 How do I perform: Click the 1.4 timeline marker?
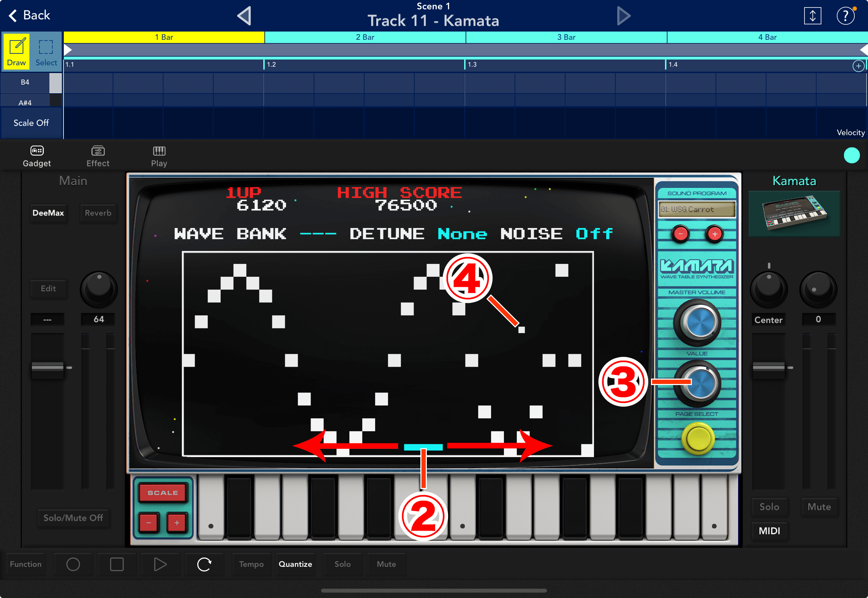(x=673, y=65)
